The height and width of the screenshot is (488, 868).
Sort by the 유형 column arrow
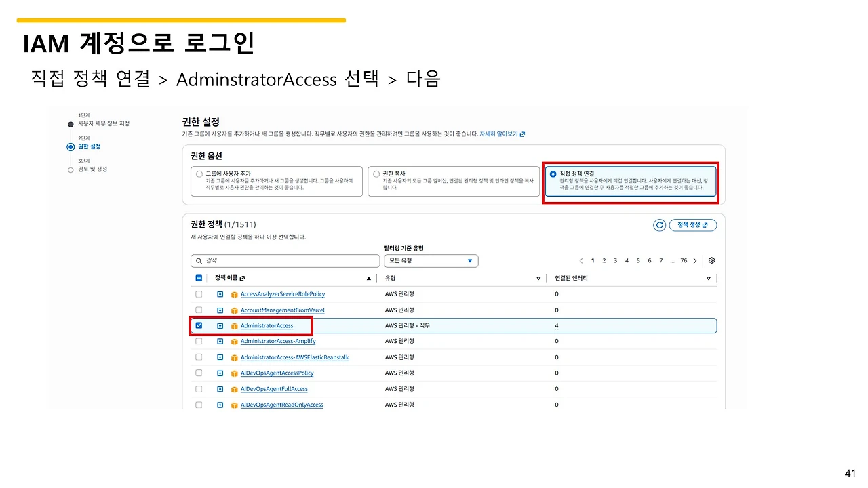pyautogui.click(x=538, y=279)
